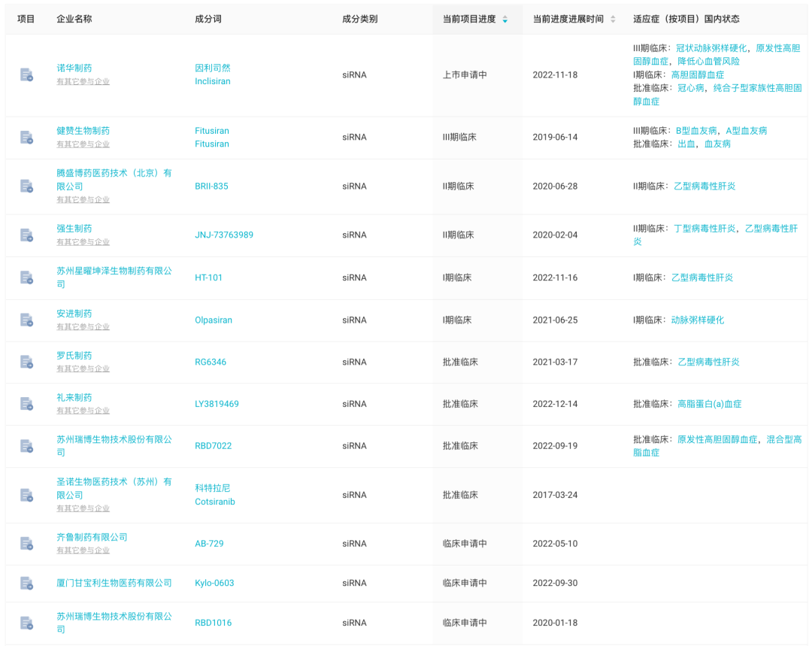Show 有其它参与企业 under 圣诺生物
The image size is (812, 646).
(83, 508)
